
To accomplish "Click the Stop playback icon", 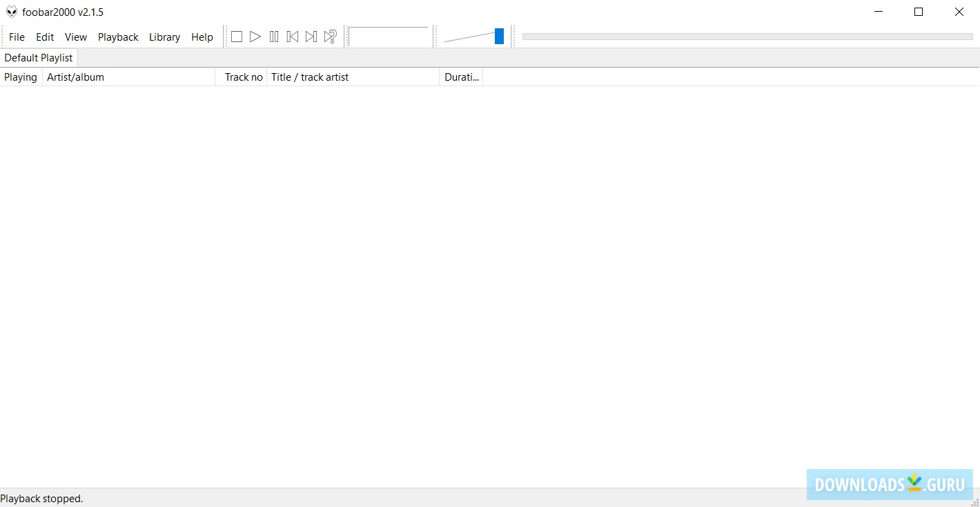I will 237,37.
